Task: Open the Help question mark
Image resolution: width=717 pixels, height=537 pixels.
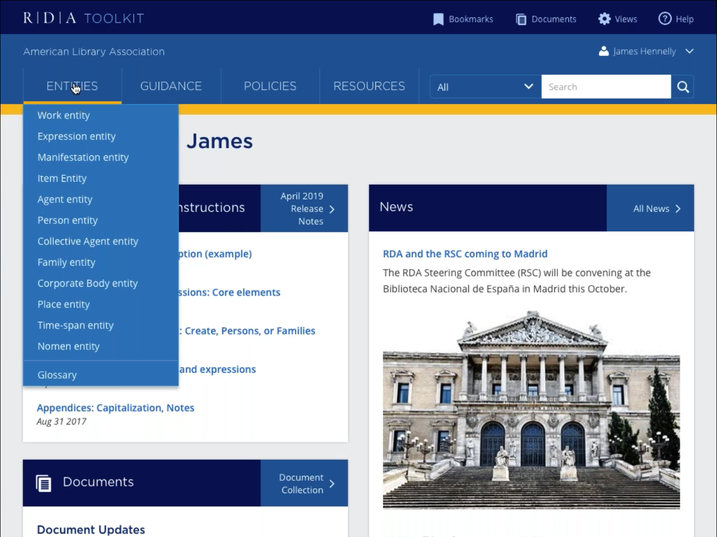Action: 676,19
